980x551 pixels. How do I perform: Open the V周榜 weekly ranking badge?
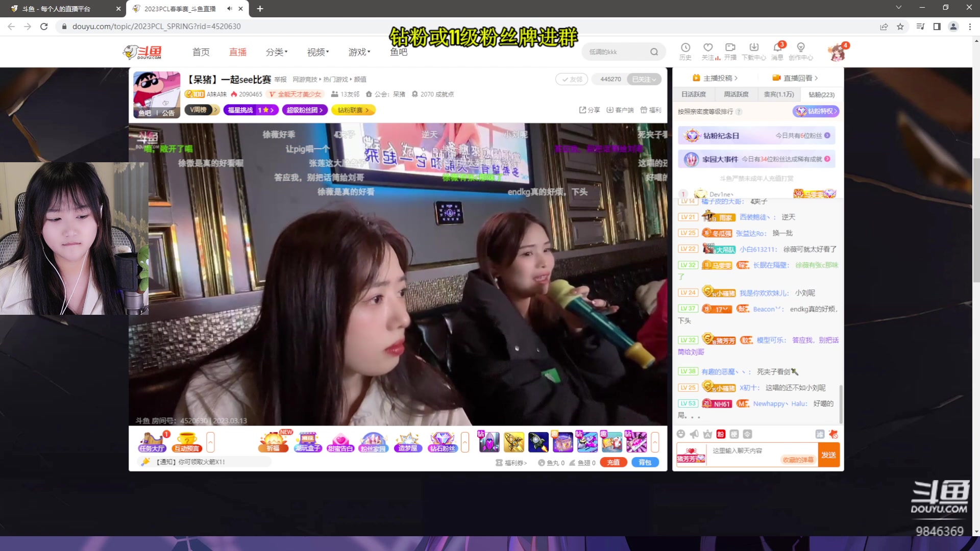point(202,110)
